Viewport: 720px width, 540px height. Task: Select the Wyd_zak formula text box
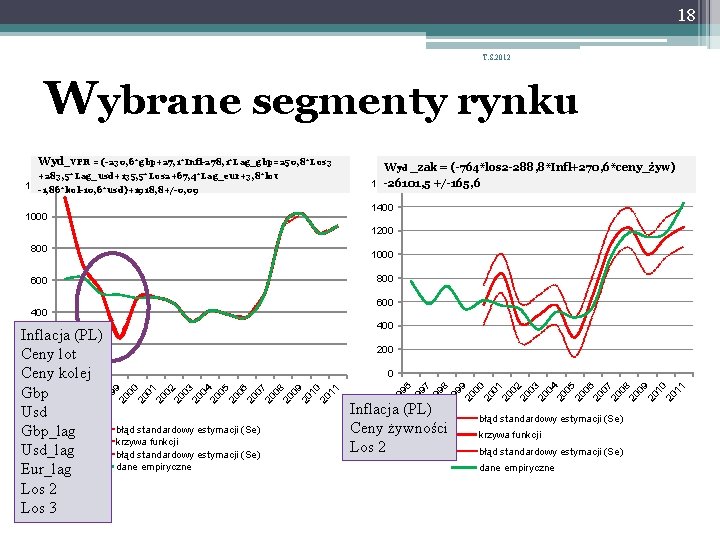536,174
